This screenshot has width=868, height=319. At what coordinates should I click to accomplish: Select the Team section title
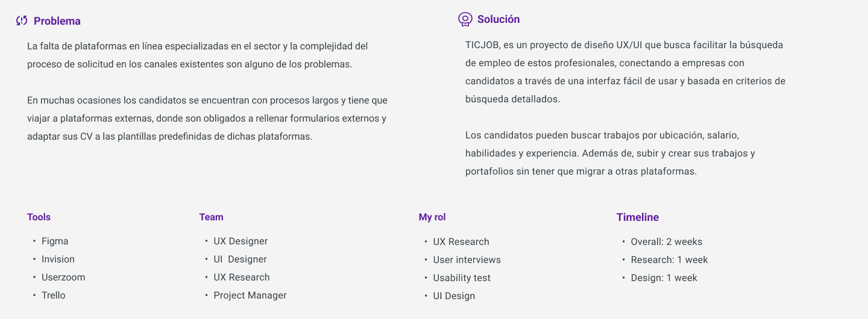pyautogui.click(x=212, y=217)
